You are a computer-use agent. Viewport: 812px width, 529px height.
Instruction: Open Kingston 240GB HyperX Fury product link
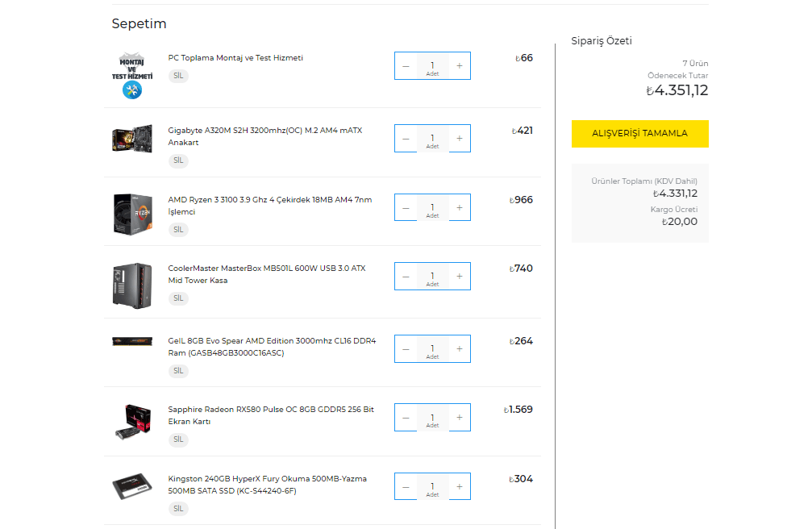pyautogui.click(x=267, y=485)
